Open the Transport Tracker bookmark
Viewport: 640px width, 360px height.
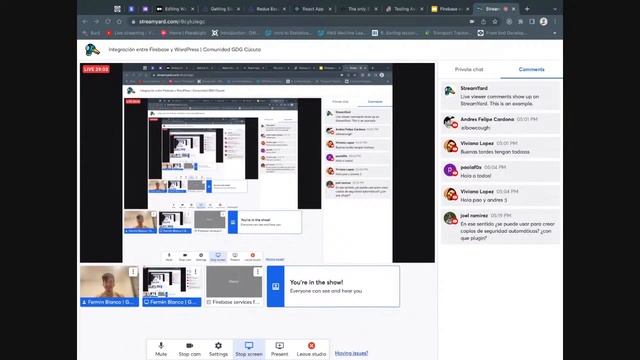tap(447, 33)
